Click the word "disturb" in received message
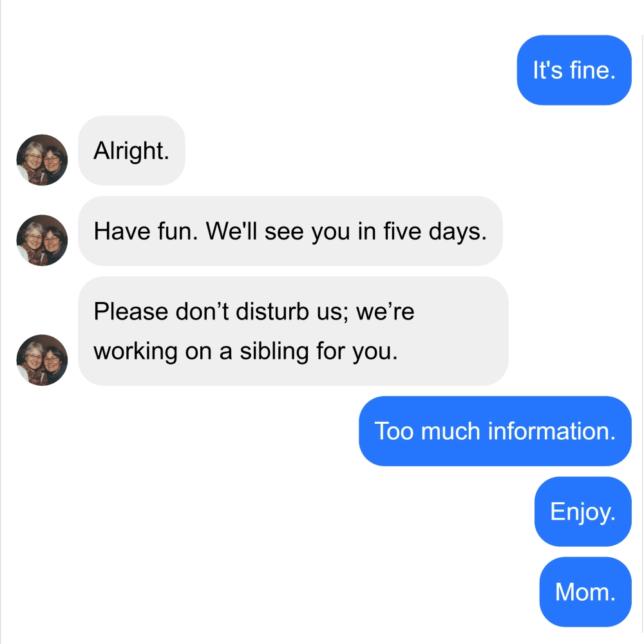 (x=272, y=311)
